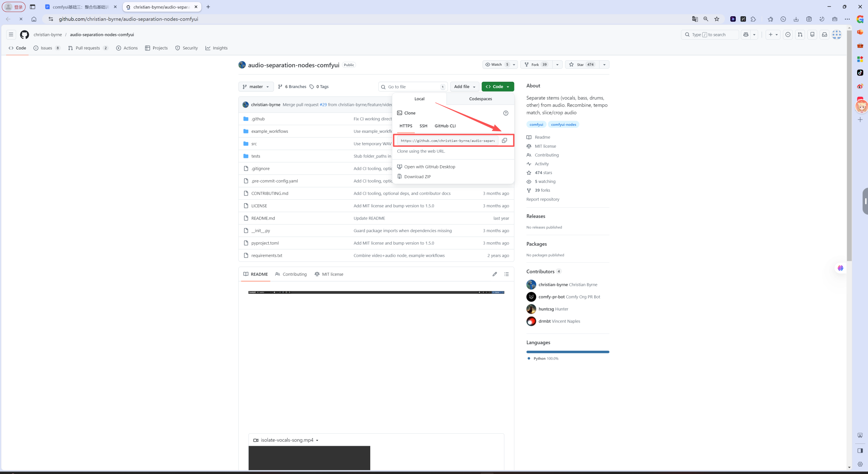Edit the README with pencil icon
The width and height of the screenshot is (868, 474).
[495, 274]
